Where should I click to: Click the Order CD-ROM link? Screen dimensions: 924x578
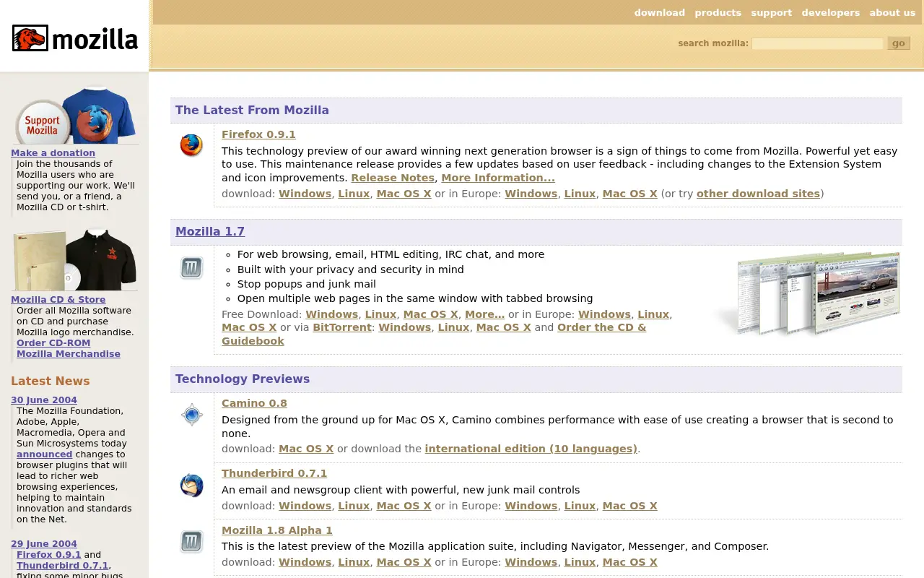click(53, 342)
